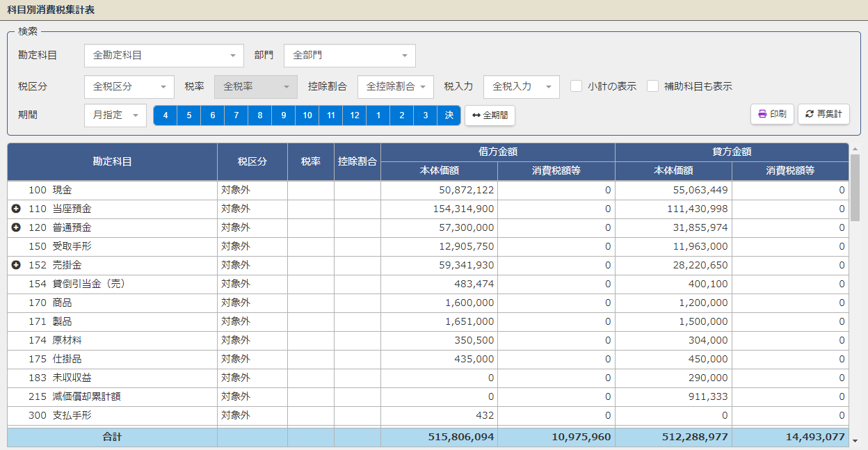Open the 控除割合 dropdown
Image resolution: width=868 pixels, height=450 pixels.
point(395,87)
